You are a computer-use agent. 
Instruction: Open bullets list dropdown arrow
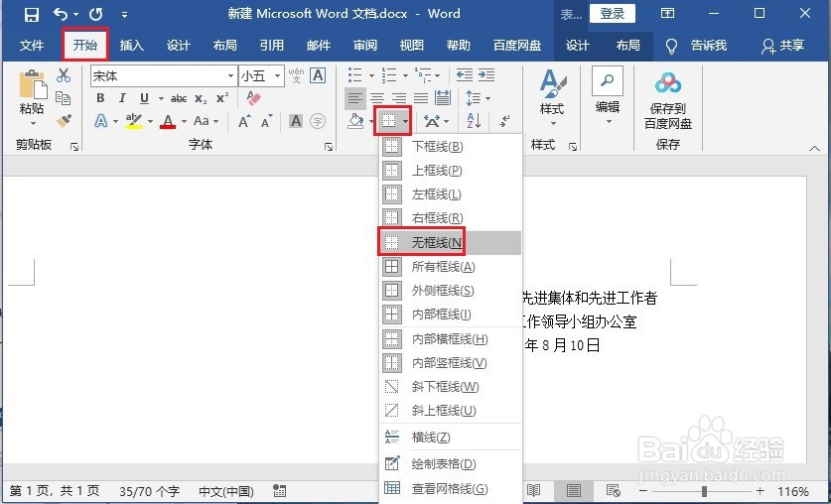tap(371, 75)
